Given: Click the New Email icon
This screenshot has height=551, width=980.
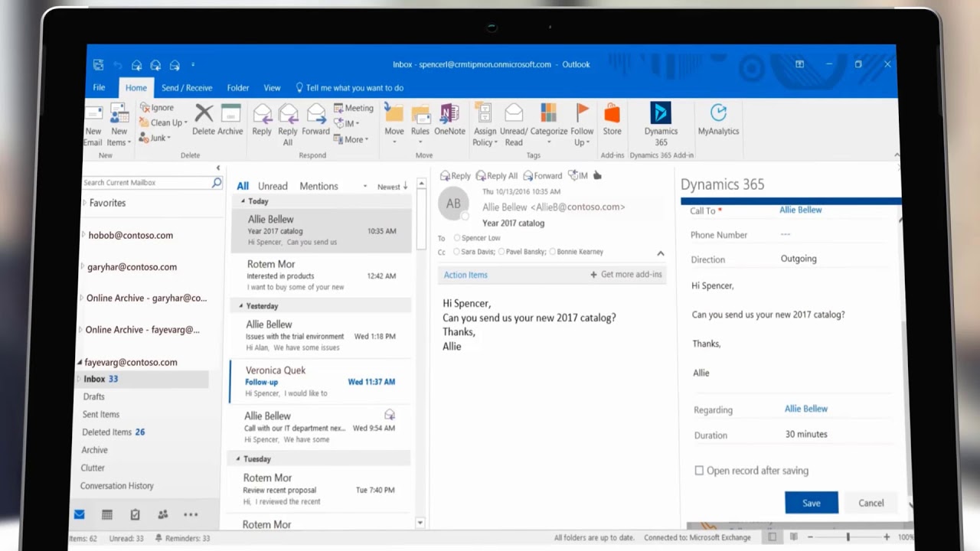Looking at the screenshot, I should (x=93, y=115).
